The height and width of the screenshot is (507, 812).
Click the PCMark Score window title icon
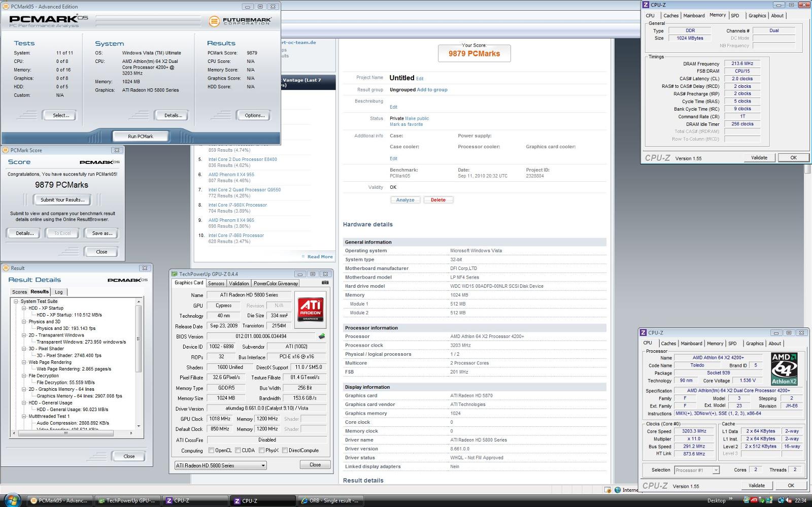pyautogui.click(x=6, y=150)
